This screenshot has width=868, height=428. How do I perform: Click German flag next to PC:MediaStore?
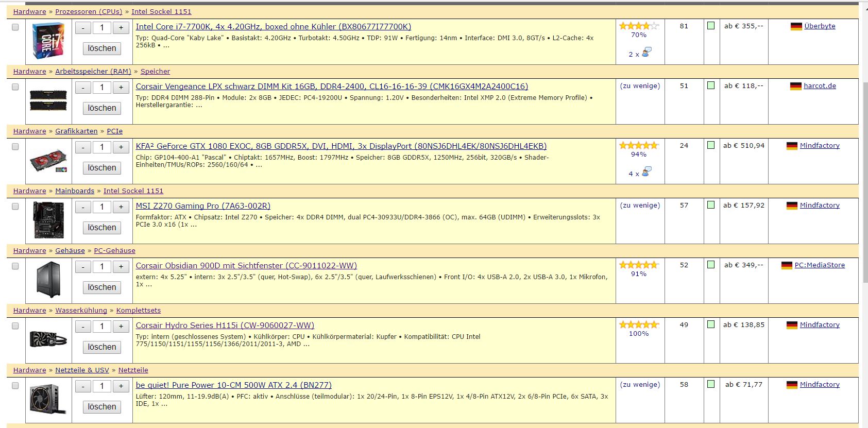(x=787, y=265)
